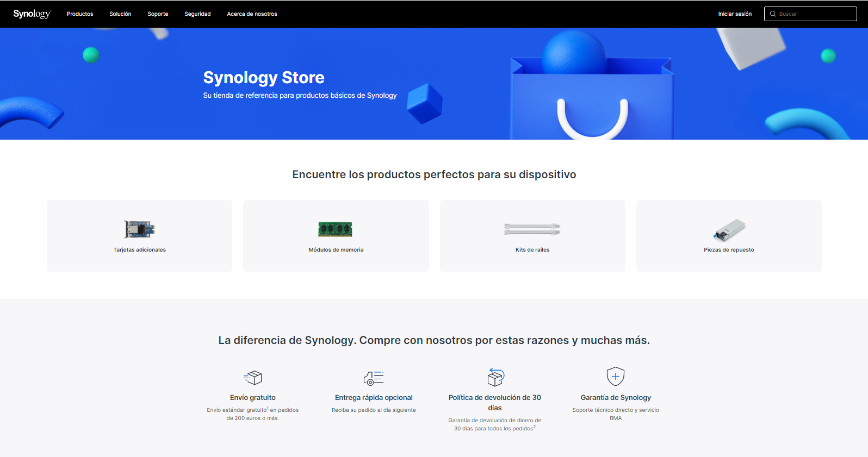Open the Productos menu

tap(80, 14)
